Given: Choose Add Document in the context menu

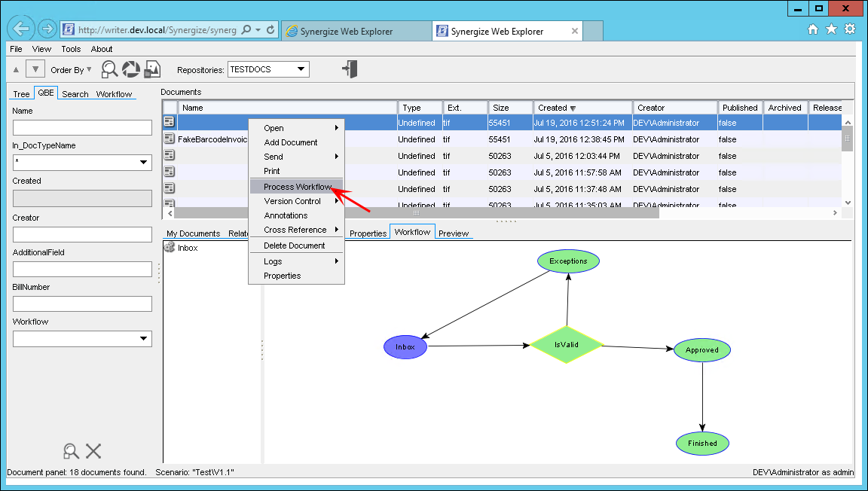Looking at the screenshot, I should 297,142.
